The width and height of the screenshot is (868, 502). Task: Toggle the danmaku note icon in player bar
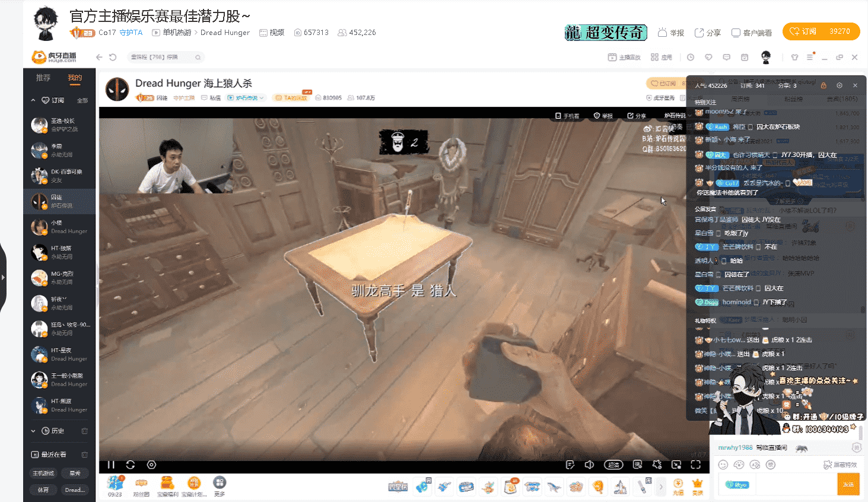click(570, 465)
